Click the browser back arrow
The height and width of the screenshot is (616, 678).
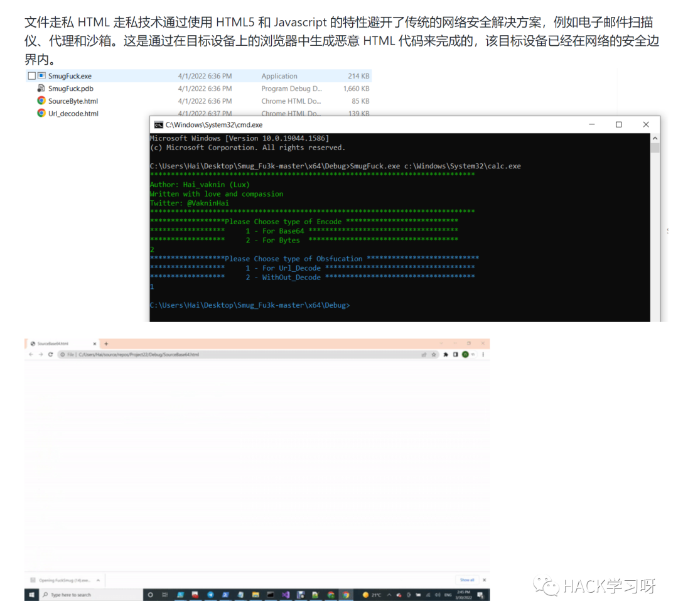(x=31, y=355)
